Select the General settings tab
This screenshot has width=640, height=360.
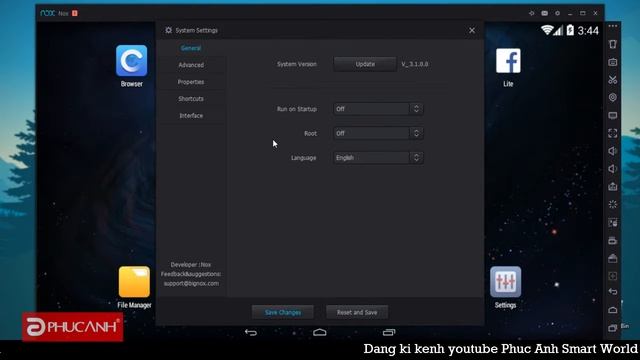[191, 48]
